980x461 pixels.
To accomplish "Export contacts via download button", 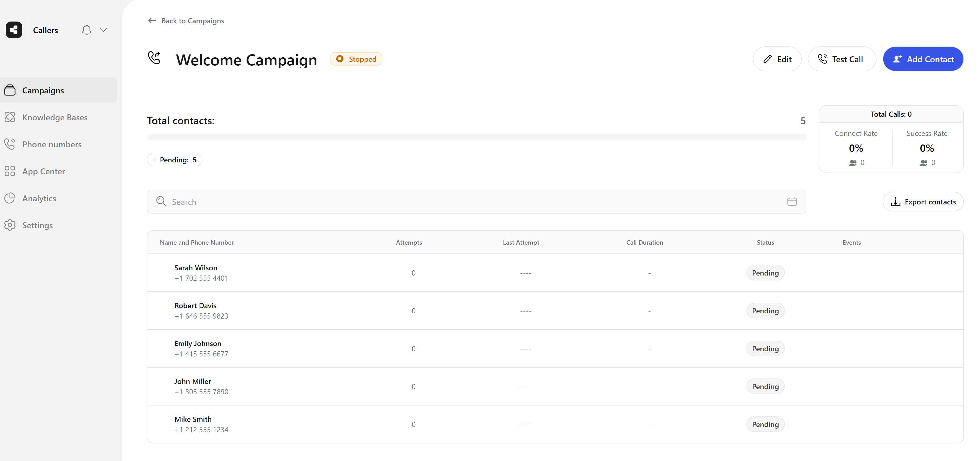I will click(x=923, y=202).
